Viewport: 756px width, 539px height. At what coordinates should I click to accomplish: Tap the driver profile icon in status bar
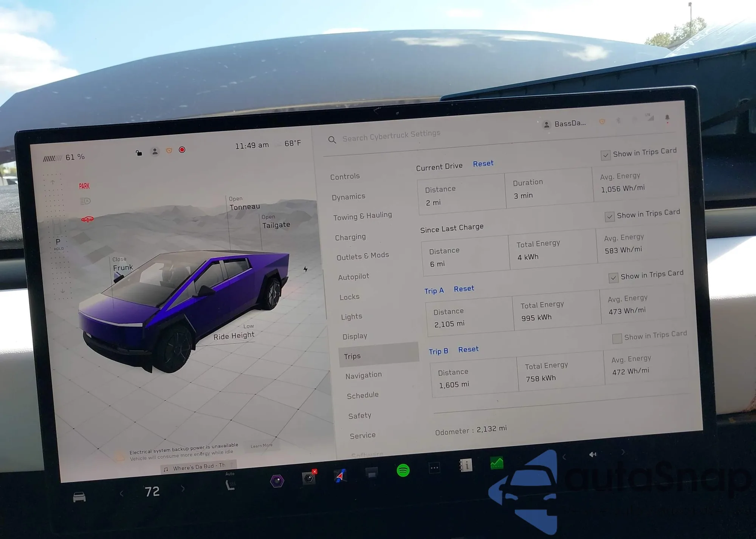tap(155, 152)
